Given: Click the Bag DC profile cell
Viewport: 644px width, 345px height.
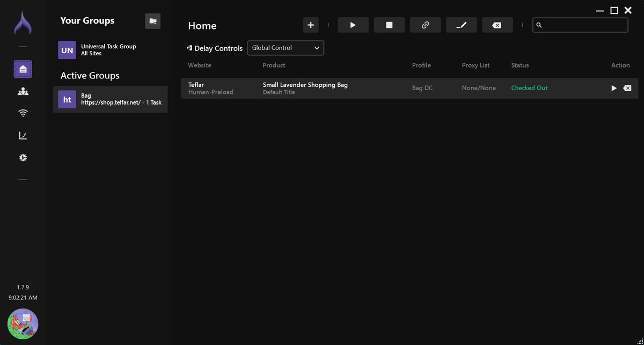Looking at the screenshot, I should (x=422, y=88).
